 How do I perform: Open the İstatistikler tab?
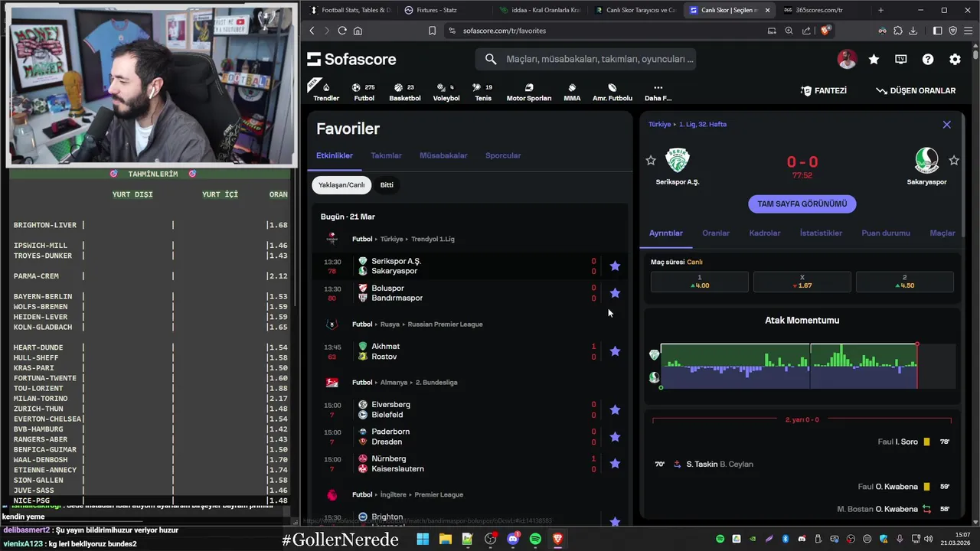tap(821, 233)
